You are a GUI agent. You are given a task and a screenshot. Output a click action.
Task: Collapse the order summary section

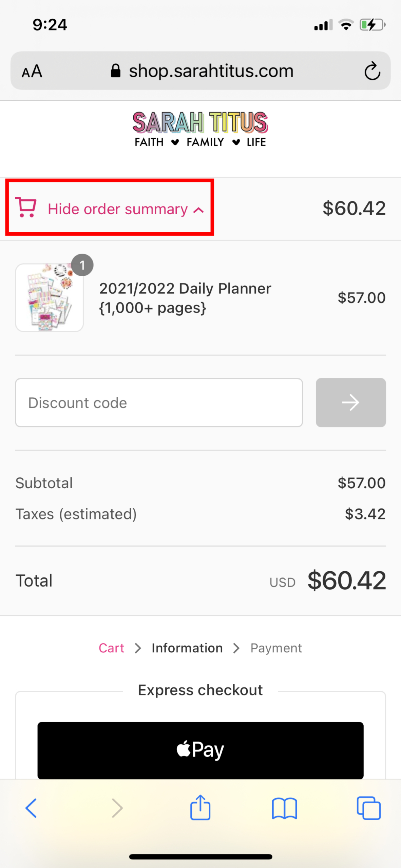pyautogui.click(x=118, y=209)
